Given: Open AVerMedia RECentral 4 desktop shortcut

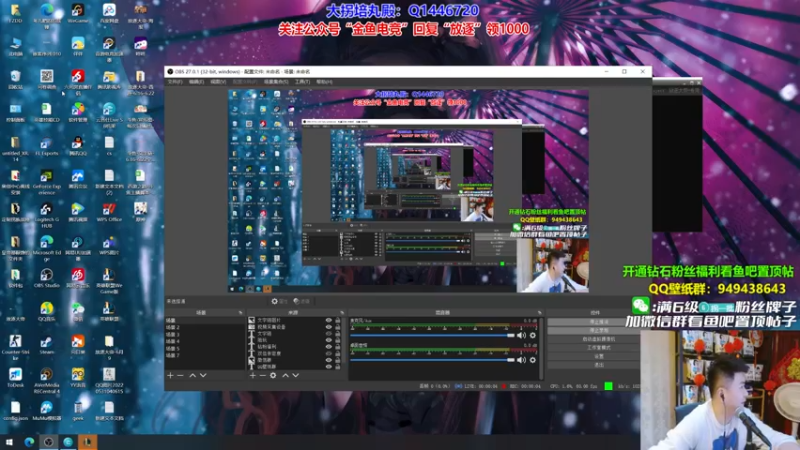Looking at the screenshot, I should [x=46, y=381].
